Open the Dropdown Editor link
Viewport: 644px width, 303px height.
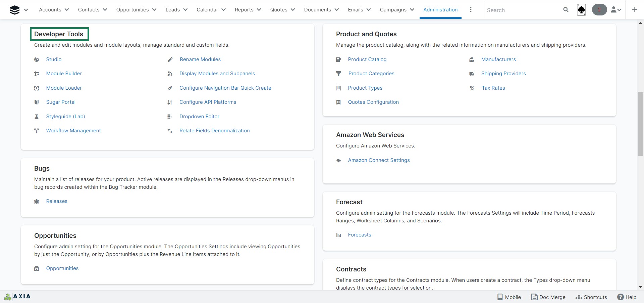[199, 117]
